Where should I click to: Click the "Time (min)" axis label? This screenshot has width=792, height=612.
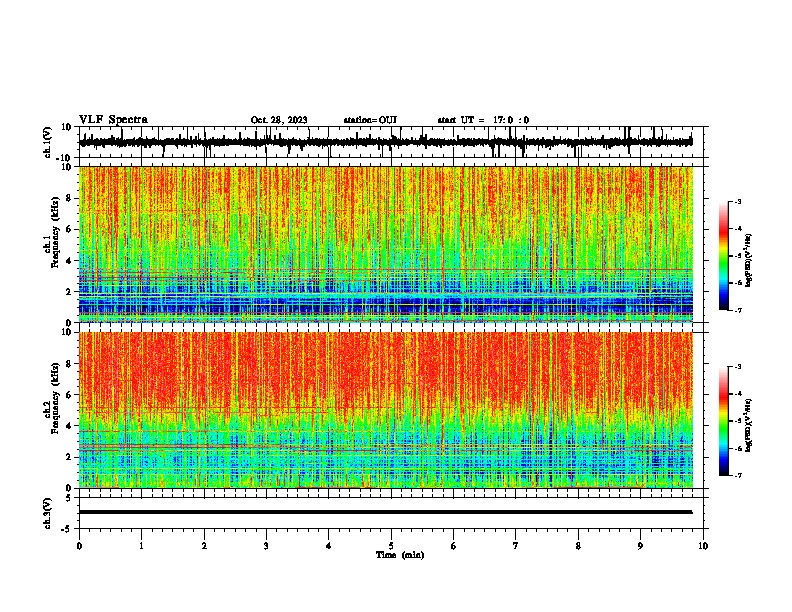click(400, 555)
